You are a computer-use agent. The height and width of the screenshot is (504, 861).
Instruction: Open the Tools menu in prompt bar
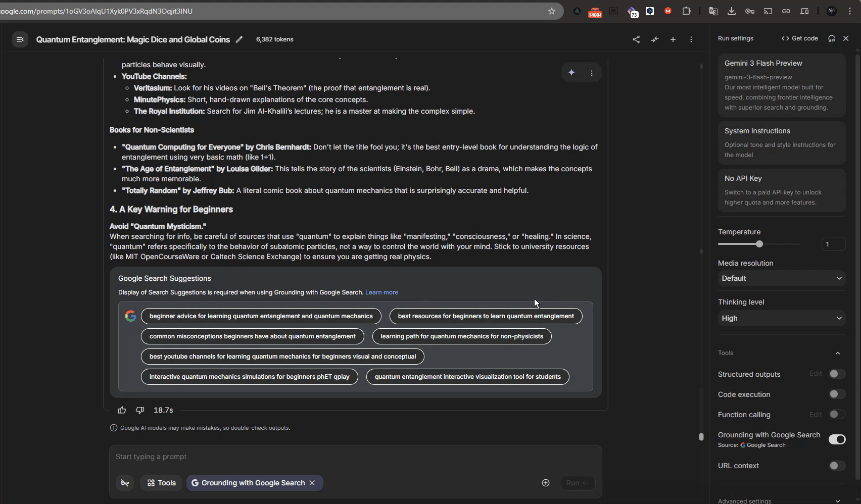161,483
